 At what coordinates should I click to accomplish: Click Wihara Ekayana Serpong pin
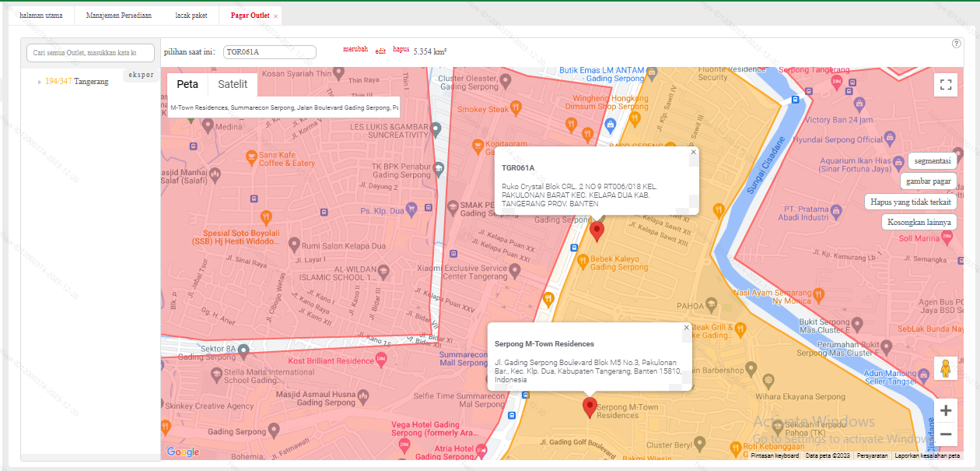tap(768, 381)
